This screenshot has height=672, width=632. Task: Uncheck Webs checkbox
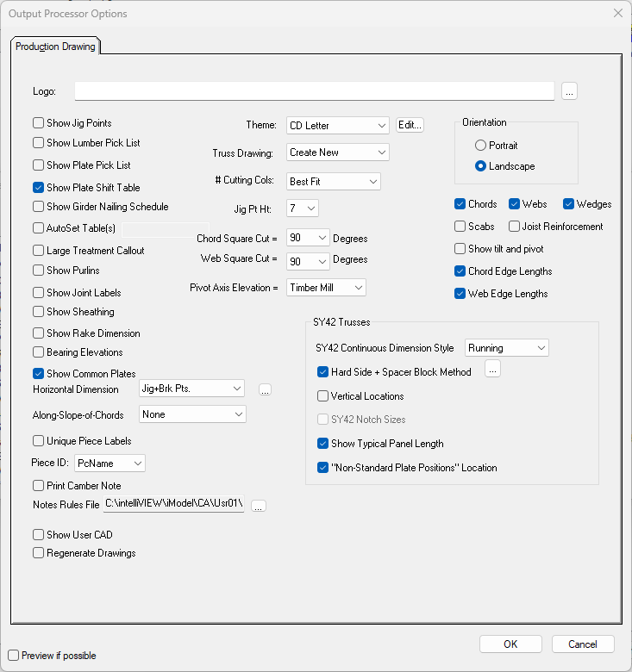[x=514, y=204]
